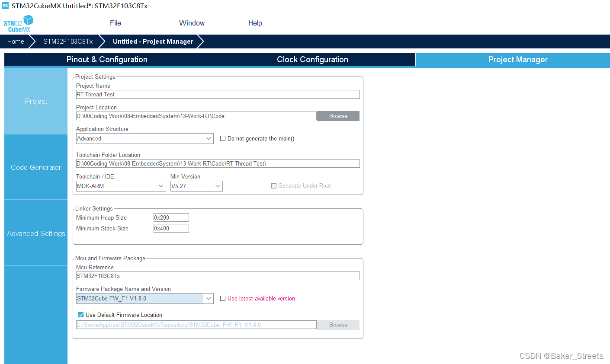Click the Project Location path field
The image size is (610, 364).
pos(196,116)
